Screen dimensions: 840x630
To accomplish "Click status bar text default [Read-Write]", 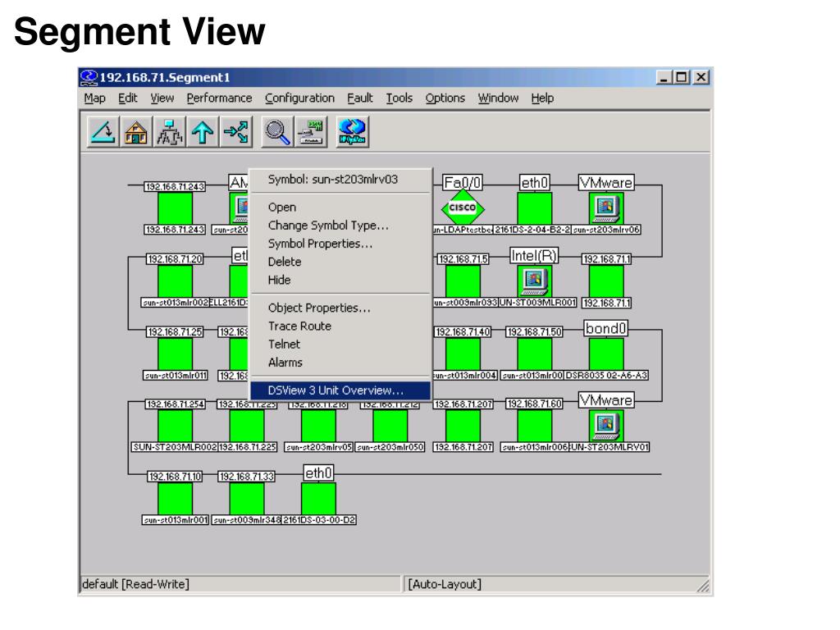I will [135, 584].
